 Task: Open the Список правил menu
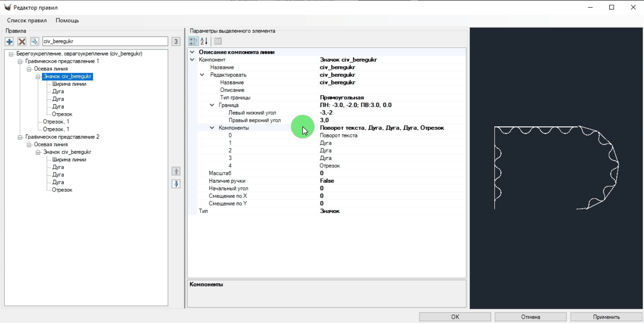(27, 20)
